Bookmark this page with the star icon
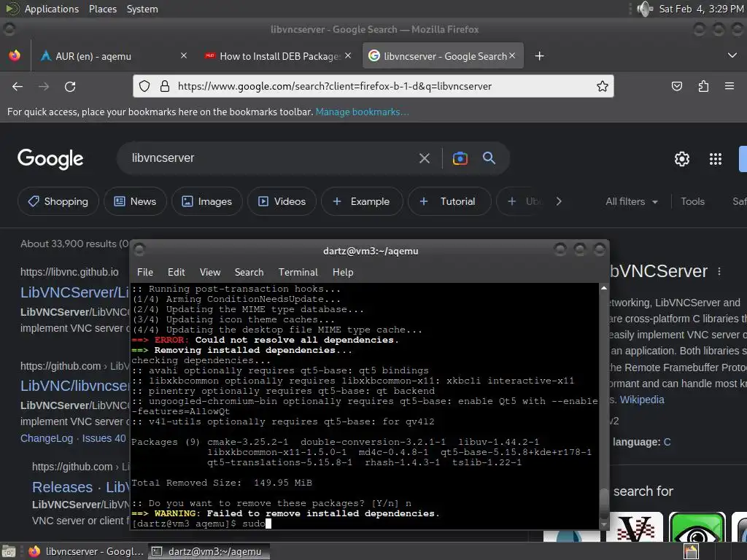Screen dimensions: 747x560 (602, 86)
